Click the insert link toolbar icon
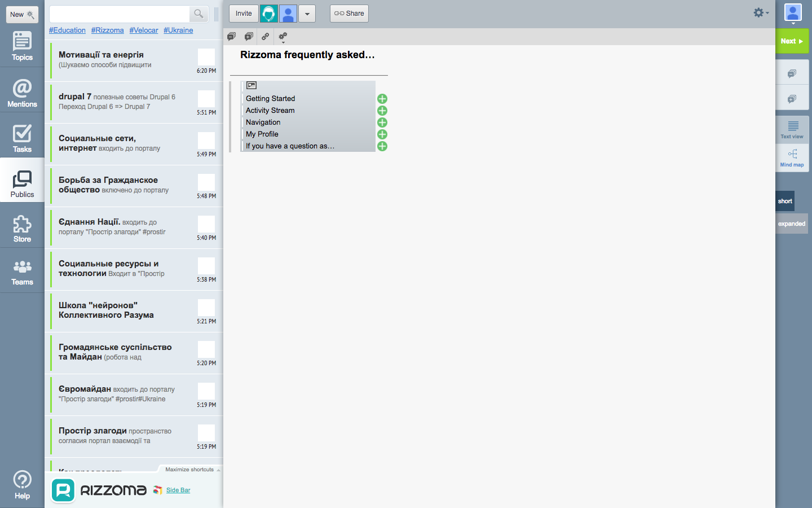The image size is (812, 508). (266, 37)
